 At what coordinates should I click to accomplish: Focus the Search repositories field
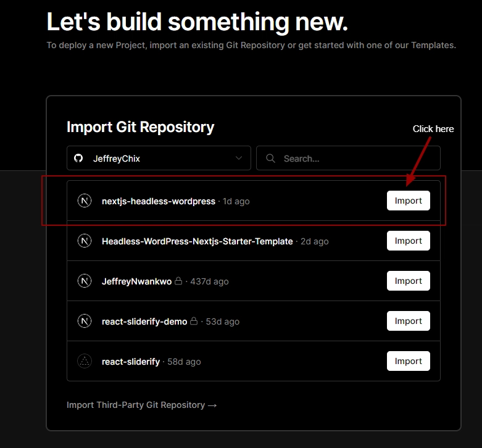pyautogui.click(x=348, y=158)
